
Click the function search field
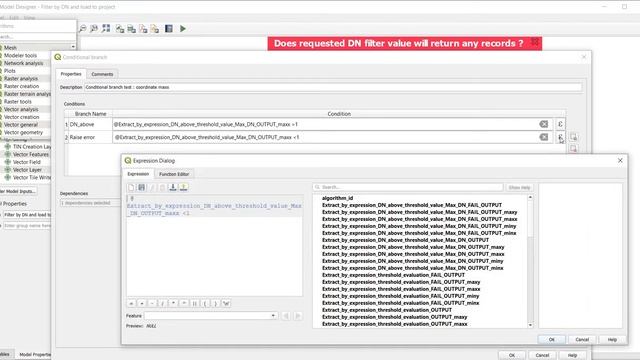coord(408,187)
